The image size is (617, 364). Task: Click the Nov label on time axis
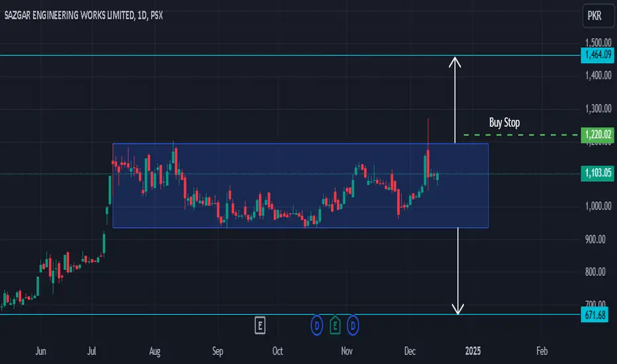point(347,351)
